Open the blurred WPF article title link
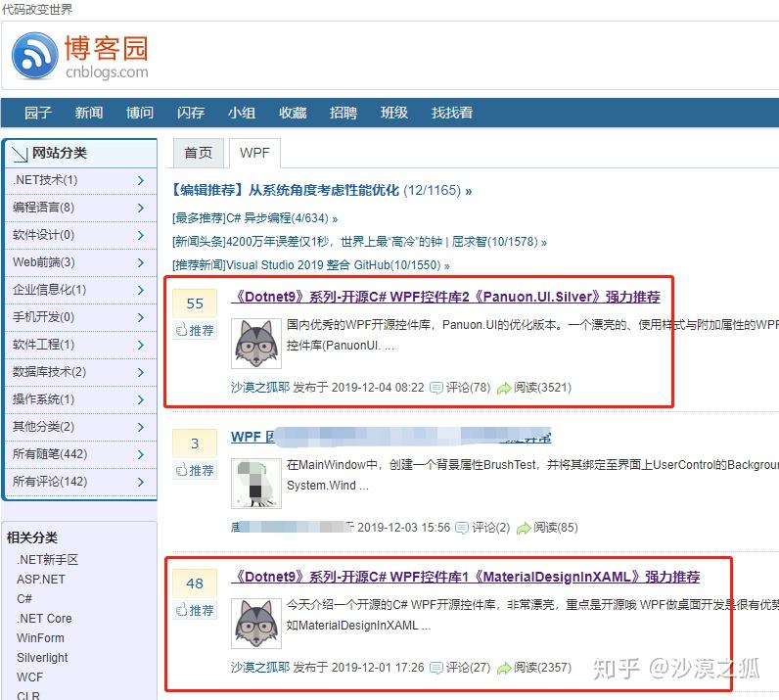 click(x=391, y=437)
